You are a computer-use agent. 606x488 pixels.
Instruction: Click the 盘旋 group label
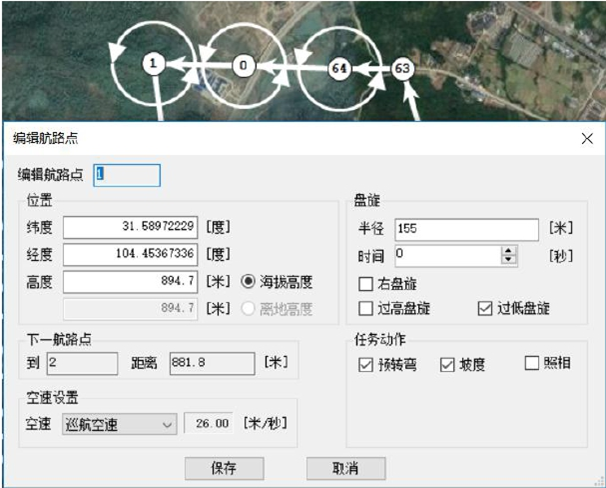(x=367, y=200)
